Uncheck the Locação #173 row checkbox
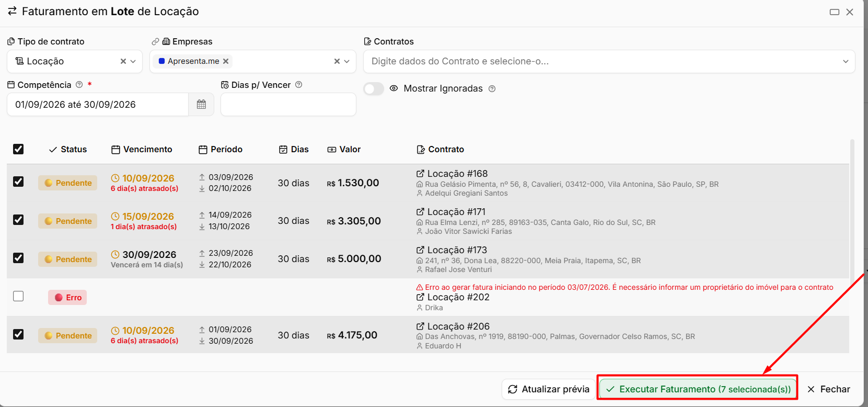Screen dimensions: 868x407 18,258
